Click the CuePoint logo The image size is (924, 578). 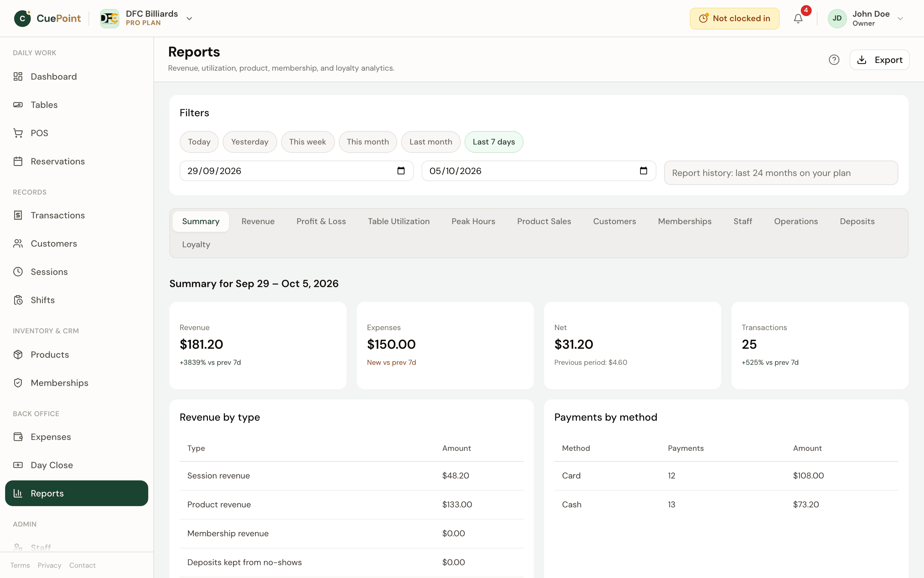point(47,18)
